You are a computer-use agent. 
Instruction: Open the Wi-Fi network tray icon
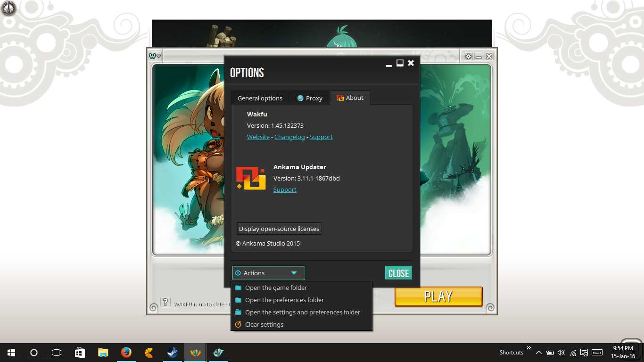pos(573,353)
